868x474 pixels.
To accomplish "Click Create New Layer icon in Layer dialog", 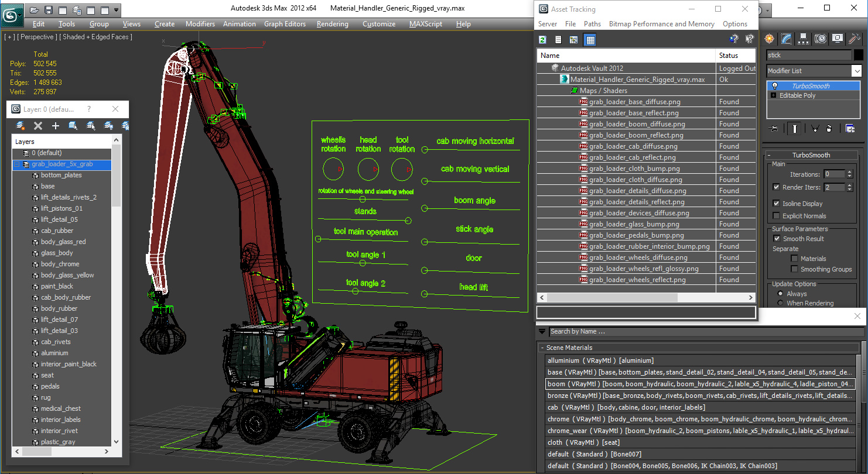I will click(20, 126).
